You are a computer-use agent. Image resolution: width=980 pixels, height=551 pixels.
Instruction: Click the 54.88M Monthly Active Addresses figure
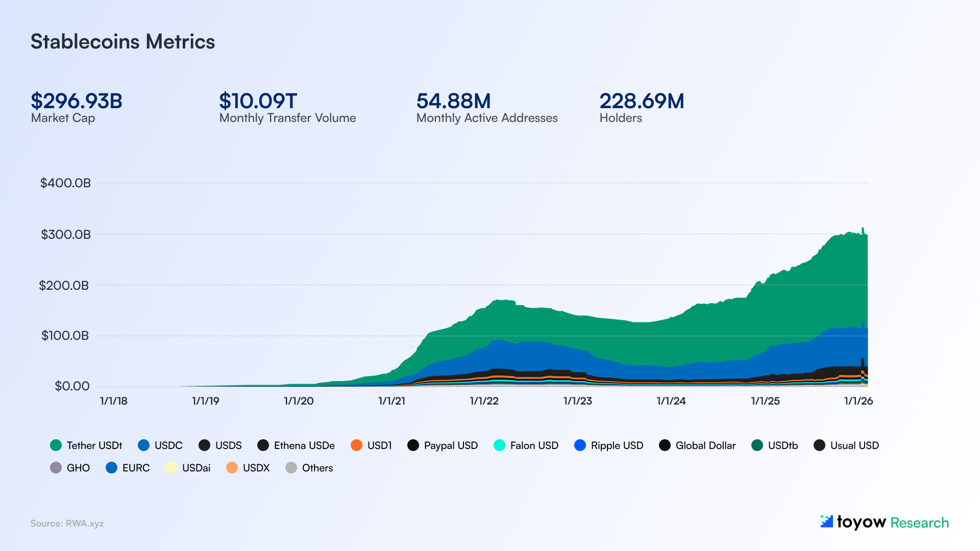point(453,101)
